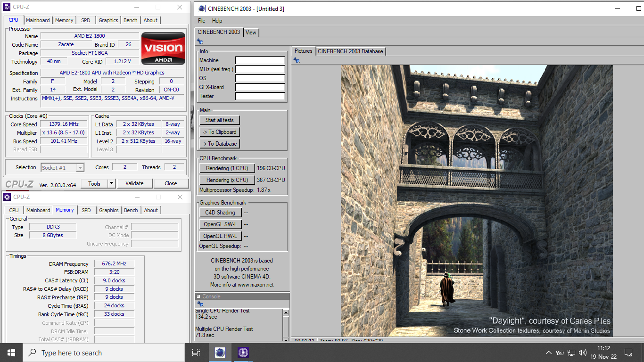Click the Daylight rendered image
The width and height of the screenshot is (644, 362).
tap(477, 200)
